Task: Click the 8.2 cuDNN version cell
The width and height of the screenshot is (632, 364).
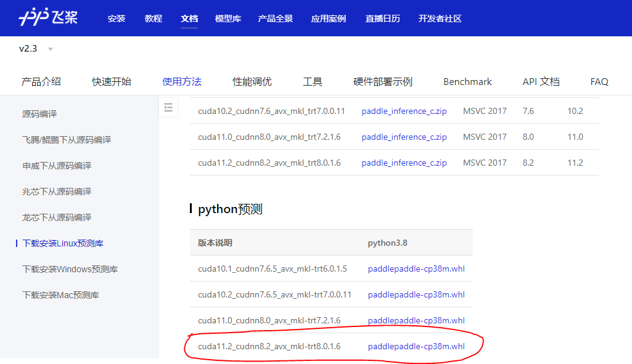Action: click(x=528, y=163)
